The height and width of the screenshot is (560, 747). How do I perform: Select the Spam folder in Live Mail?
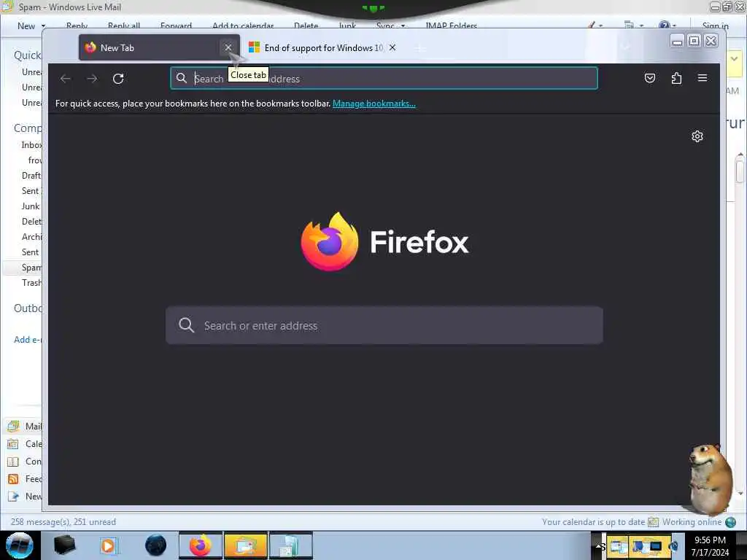[31, 267]
